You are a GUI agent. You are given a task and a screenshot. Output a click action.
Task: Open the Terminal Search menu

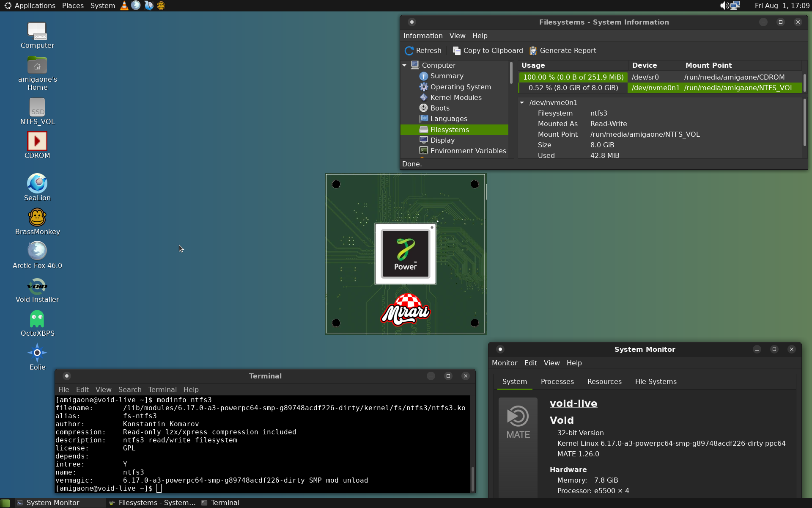[x=129, y=389]
